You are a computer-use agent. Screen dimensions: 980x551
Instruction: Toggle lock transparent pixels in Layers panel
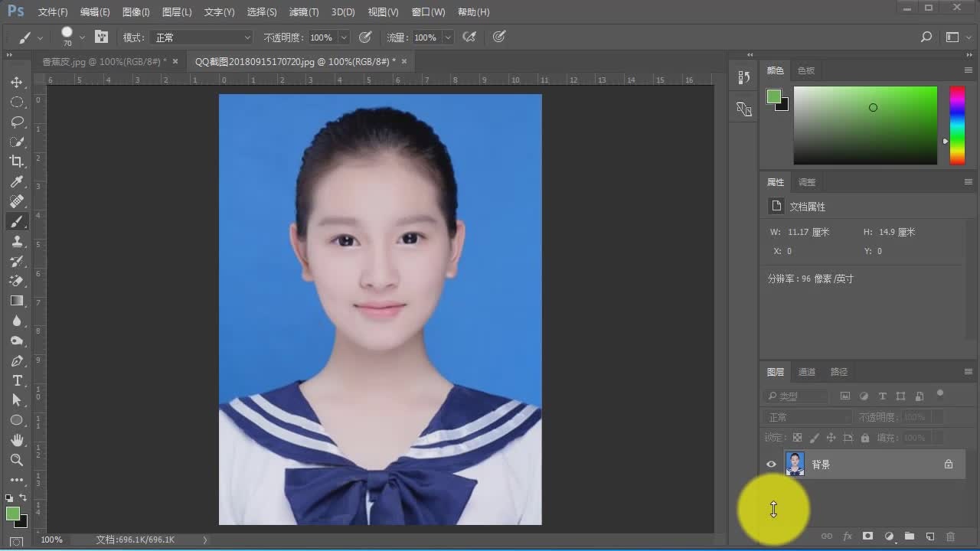pos(797,438)
